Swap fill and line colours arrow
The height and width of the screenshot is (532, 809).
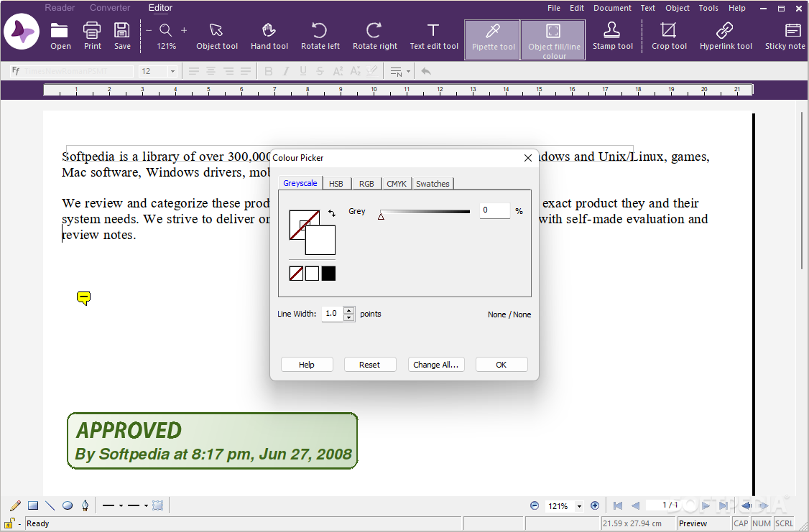(x=332, y=213)
